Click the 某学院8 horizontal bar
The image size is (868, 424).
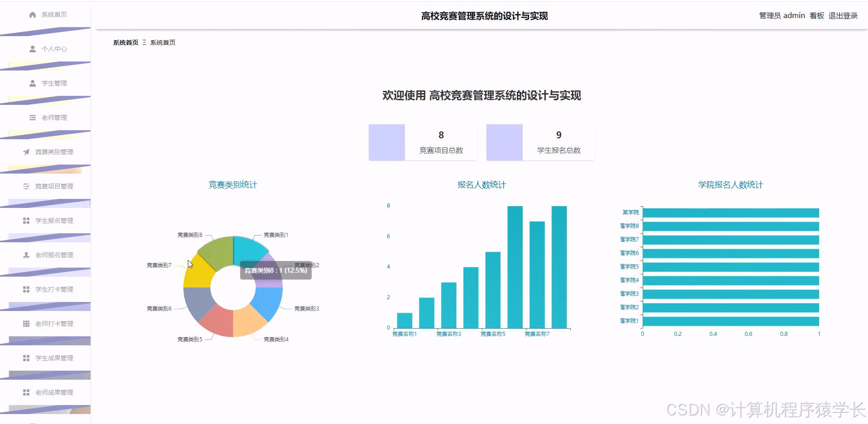tap(731, 226)
